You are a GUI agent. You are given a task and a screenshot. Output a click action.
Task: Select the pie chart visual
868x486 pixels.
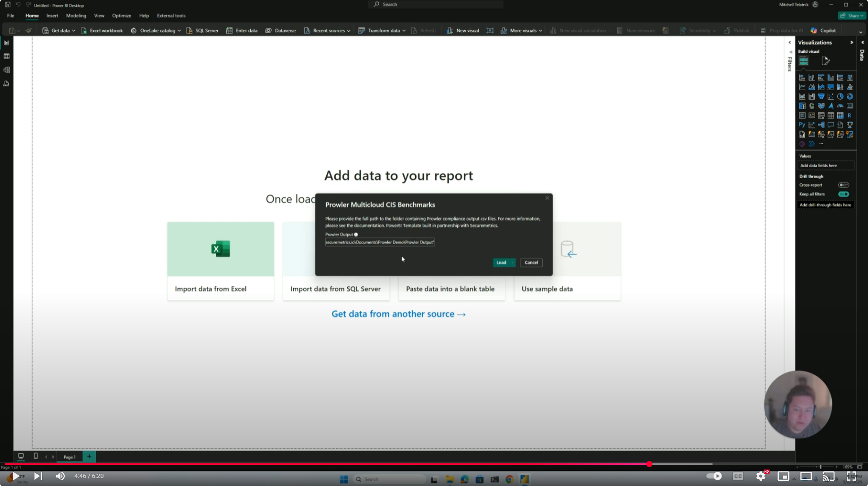[840, 96]
